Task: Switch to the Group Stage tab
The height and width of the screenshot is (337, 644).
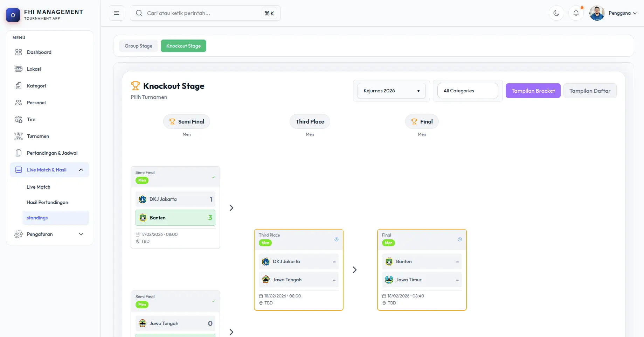Action: [x=138, y=46]
